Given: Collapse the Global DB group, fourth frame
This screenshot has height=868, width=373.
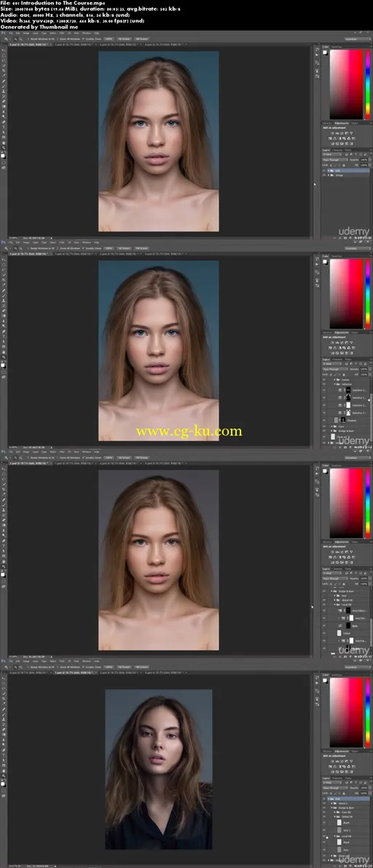Looking at the screenshot, I should tap(335, 816).
